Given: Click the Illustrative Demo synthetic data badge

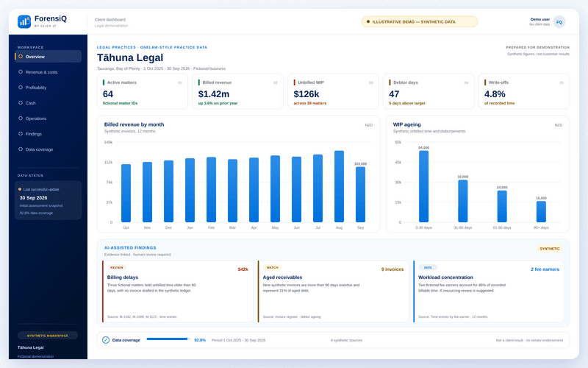Looking at the screenshot, I should [419, 22].
